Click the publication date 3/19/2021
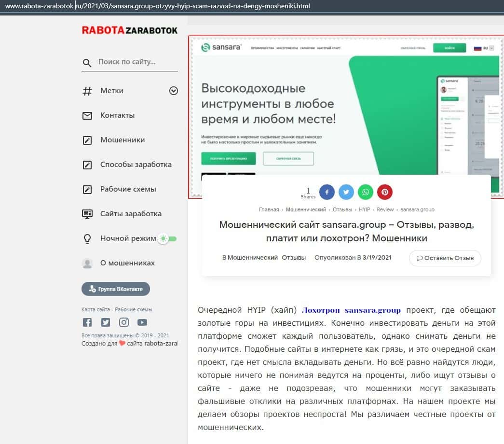 coord(377,258)
